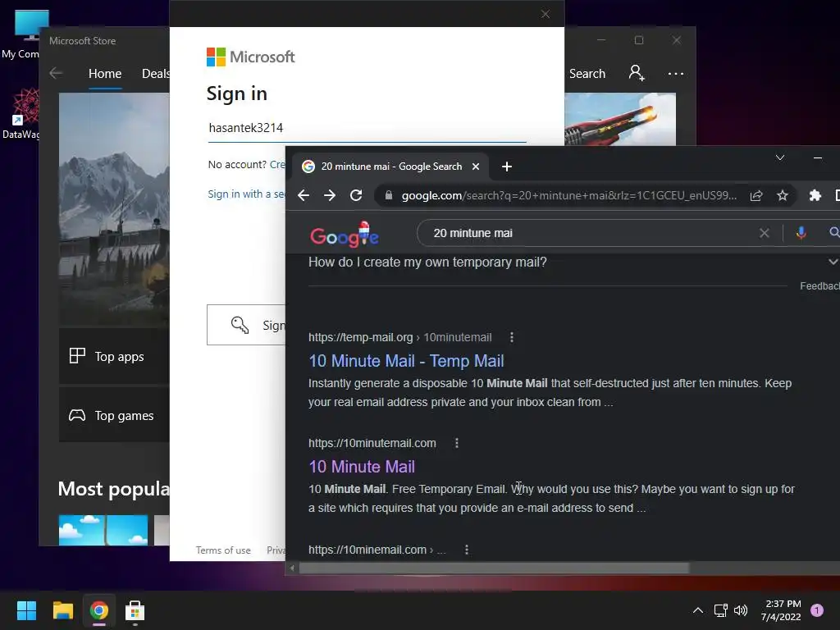The width and height of the screenshot is (840, 630).
Task: Open options for temp-mail.org result
Action: click(x=512, y=337)
